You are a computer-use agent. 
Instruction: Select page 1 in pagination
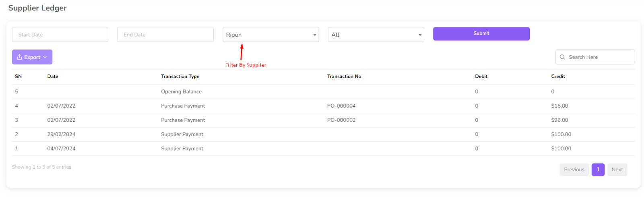point(598,170)
